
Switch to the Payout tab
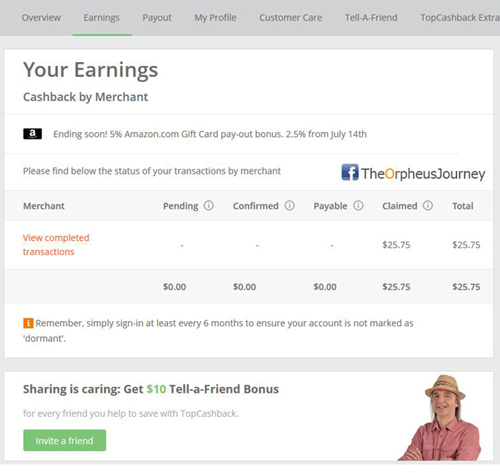157,18
